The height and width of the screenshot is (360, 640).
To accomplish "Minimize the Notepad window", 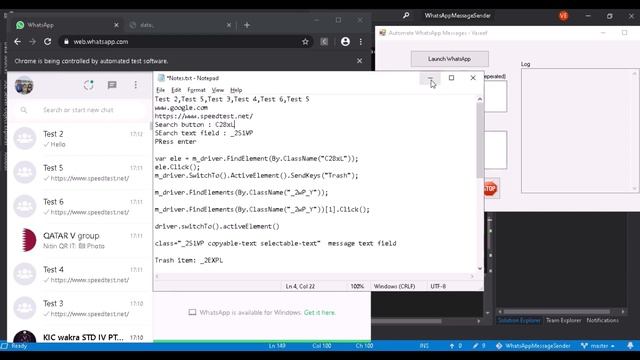I will [x=430, y=78].
